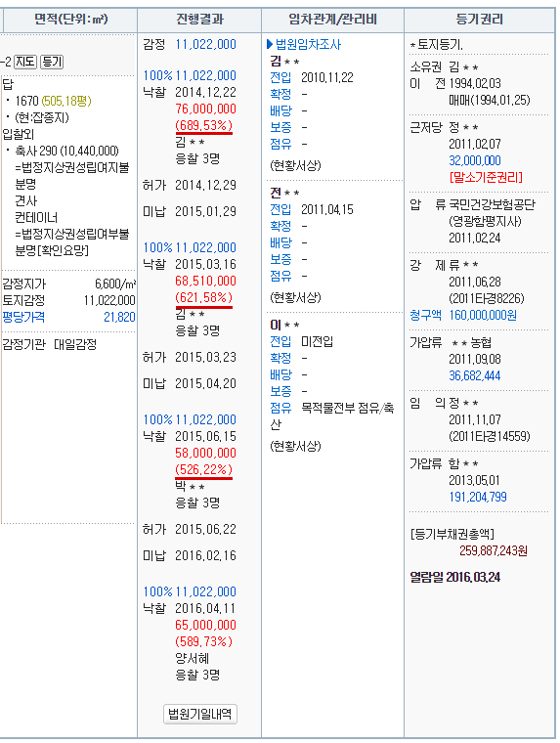560x743 pixels.
Task: Click the 청구액 label link
Action: pyautogui.click(x=425, y=315)
